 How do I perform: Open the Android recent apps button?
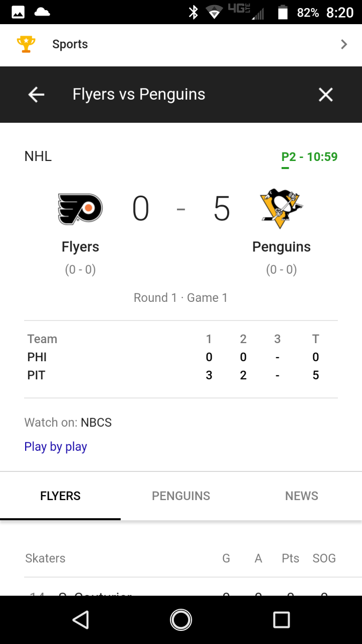tap(282, 620)
